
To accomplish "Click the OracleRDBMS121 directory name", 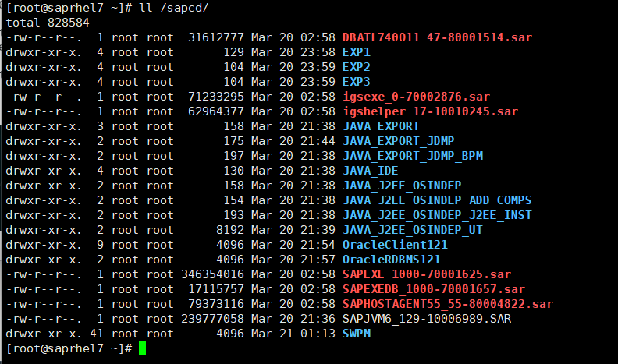I will tap(392, 260).
